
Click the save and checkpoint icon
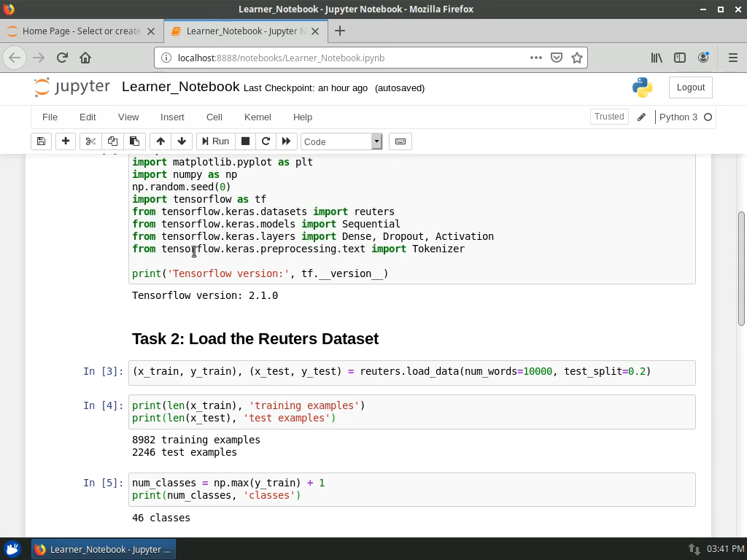(41, 141)
